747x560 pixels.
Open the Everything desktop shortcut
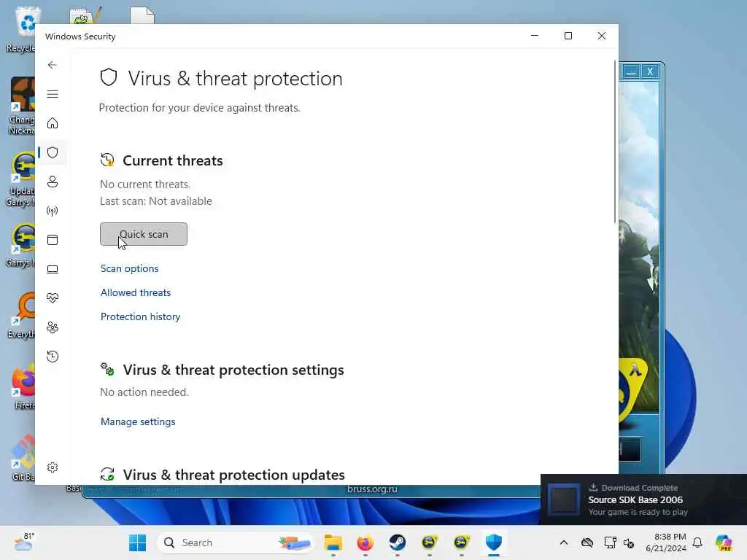23,316
